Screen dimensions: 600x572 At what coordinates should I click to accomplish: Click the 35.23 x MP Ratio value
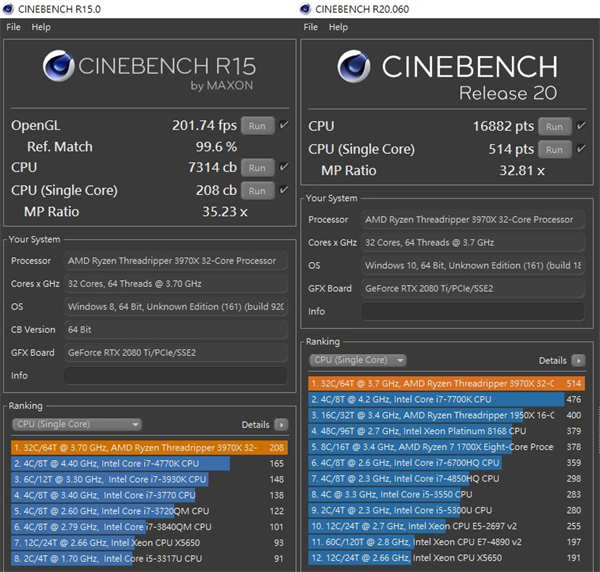225,212
